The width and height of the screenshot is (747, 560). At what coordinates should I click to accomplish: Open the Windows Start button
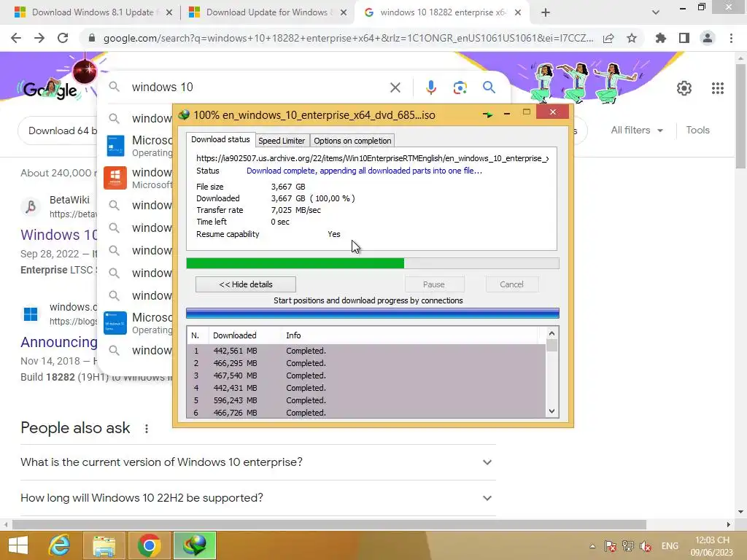[18, 545]
